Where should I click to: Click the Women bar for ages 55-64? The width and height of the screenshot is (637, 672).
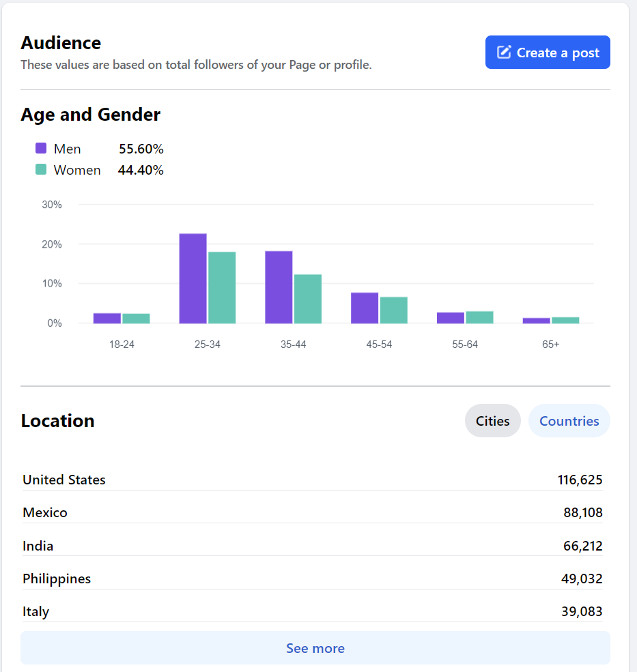[x=479, y=317]
